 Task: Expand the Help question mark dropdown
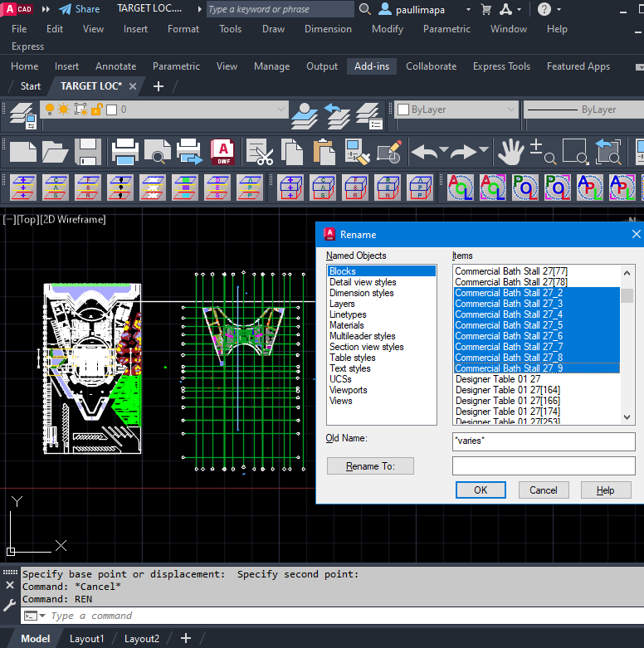coord(559,9)
